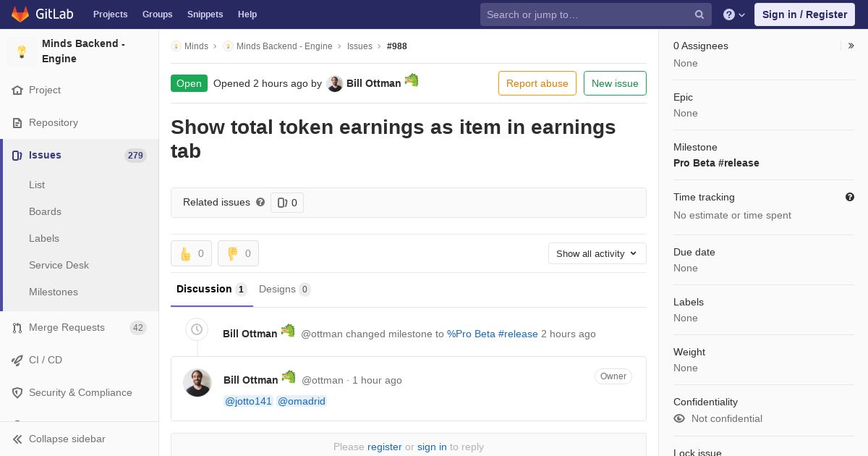
Task: Open the Show all activity dropdown
Action: point(597,253)
